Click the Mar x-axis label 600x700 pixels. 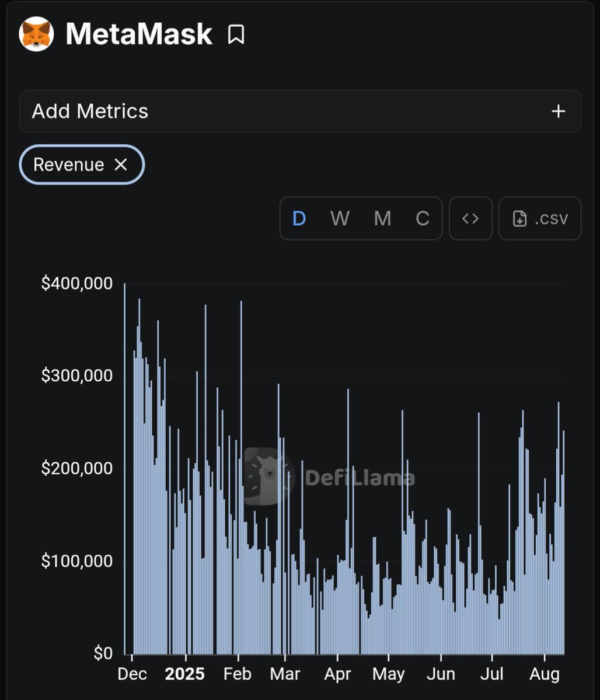tap(285, 674)
